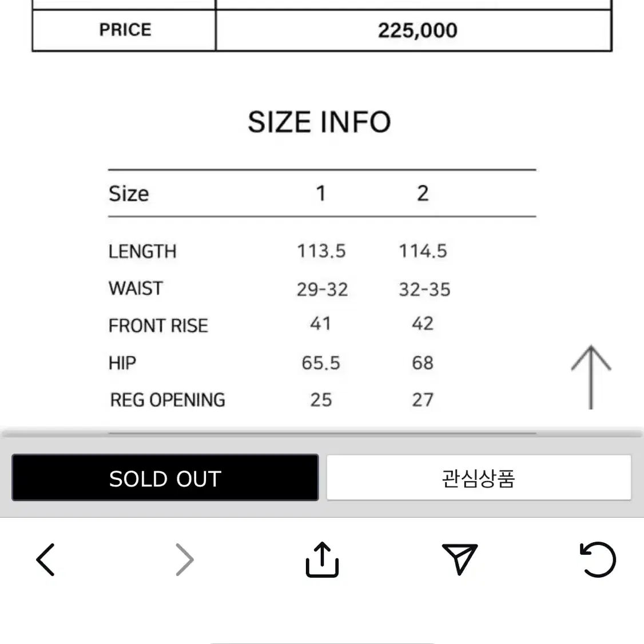Open the share sheet icon
Screen dimensions: 644x644
pyautogui.click(x=322, y=559)
